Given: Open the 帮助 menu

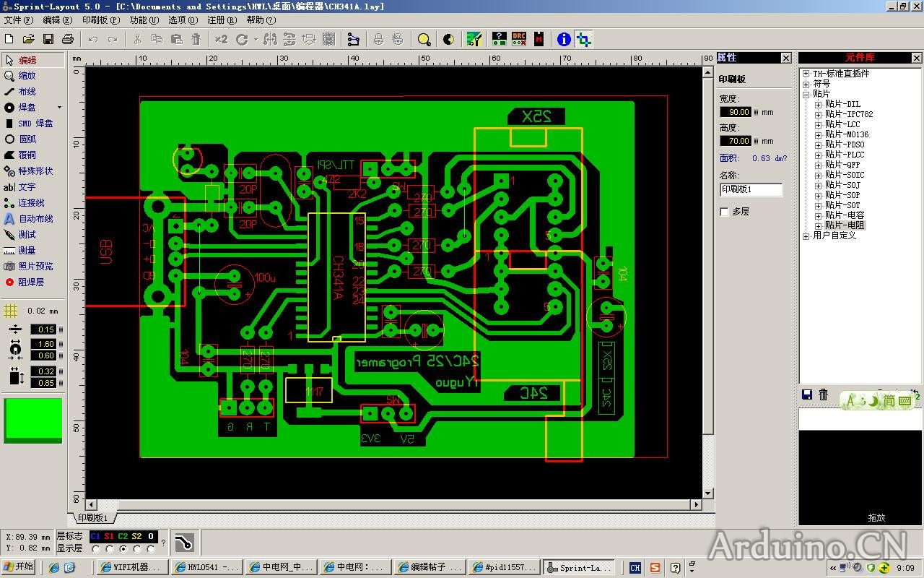Looking at the screenshot, I should pyautogui.click(x=261, y=20).
